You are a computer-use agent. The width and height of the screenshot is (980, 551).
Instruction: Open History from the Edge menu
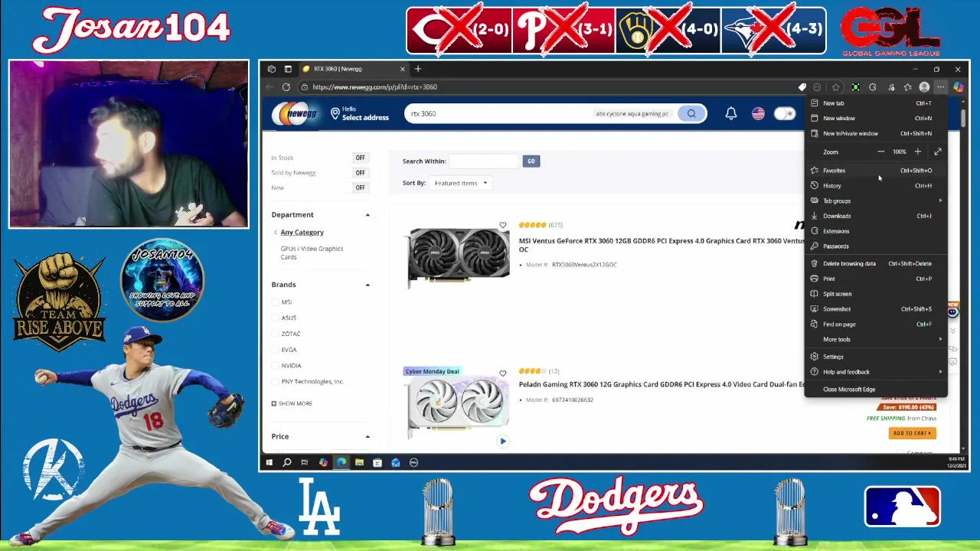tap(876, 186)
